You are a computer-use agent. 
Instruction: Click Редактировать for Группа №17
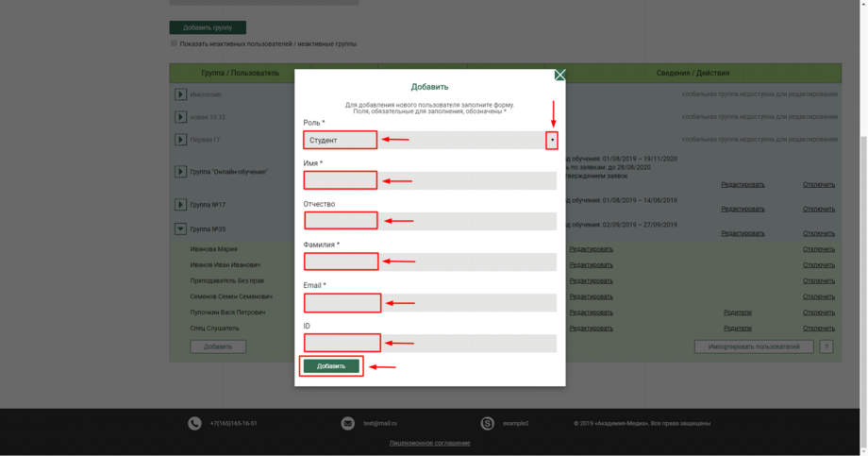743,209
